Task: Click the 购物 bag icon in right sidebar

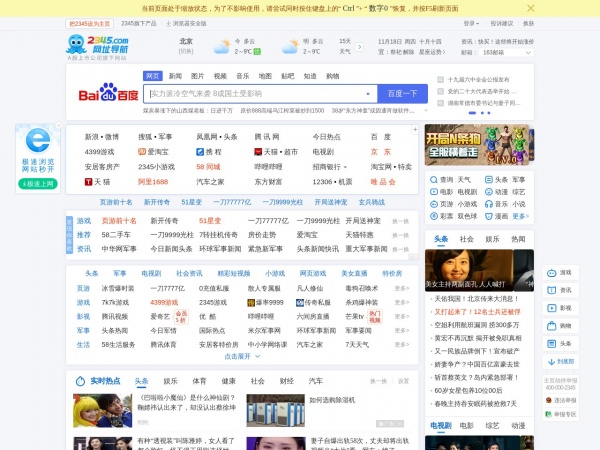Action: 551,326
